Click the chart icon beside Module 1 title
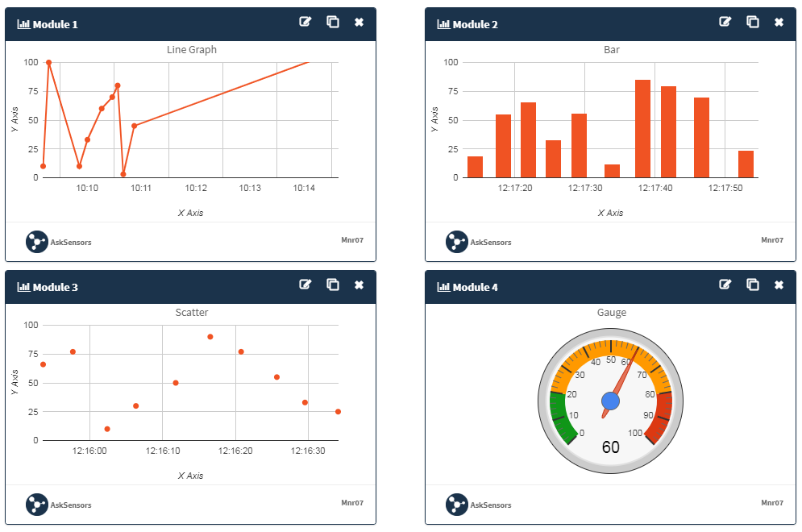The image size is (802, 532). point(23,24)
